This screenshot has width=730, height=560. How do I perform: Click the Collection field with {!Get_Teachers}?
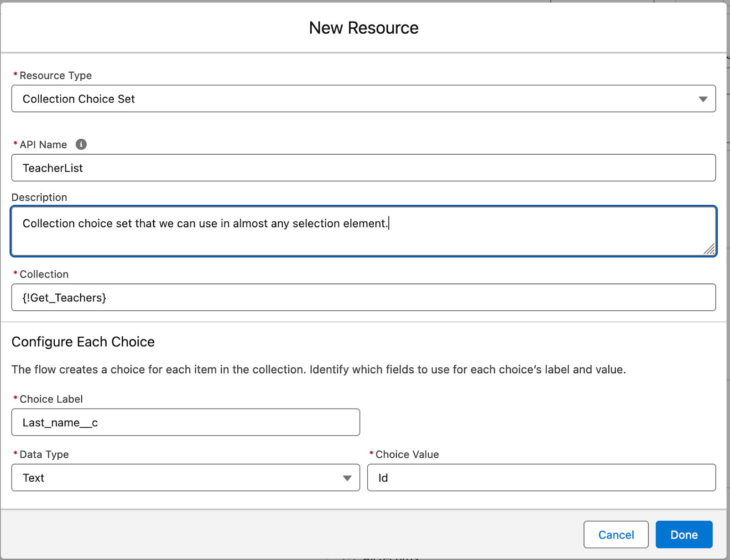click(x=363, y=298)
